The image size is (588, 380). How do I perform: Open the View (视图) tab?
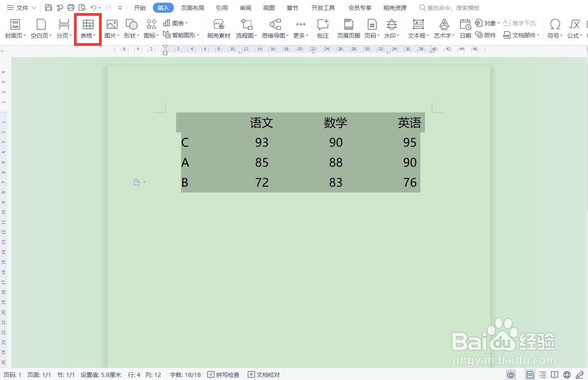(x=269, y=8)
